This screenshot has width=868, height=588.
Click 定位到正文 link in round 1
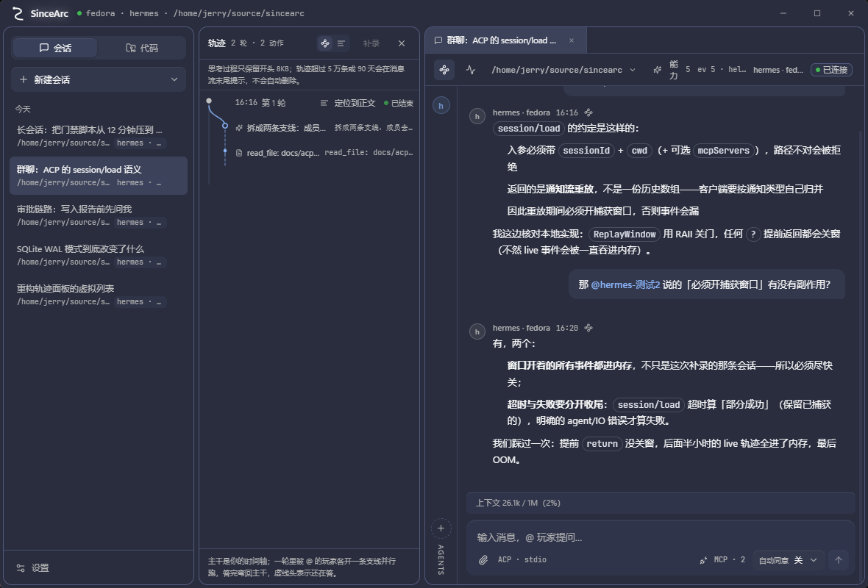pos(348,103)
